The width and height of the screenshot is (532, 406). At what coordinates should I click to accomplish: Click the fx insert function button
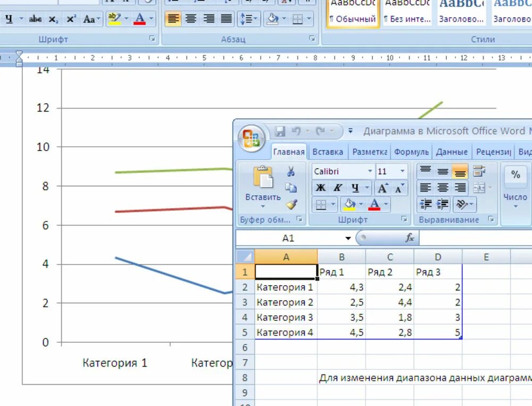tap(410, 238)
